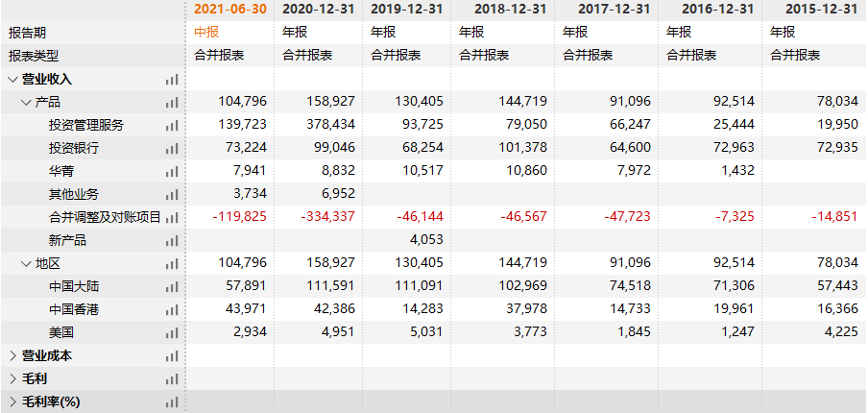Click chart icon beside 美国 row
The width and height of the screenshot is (868, 413).
tap(173, 333)
